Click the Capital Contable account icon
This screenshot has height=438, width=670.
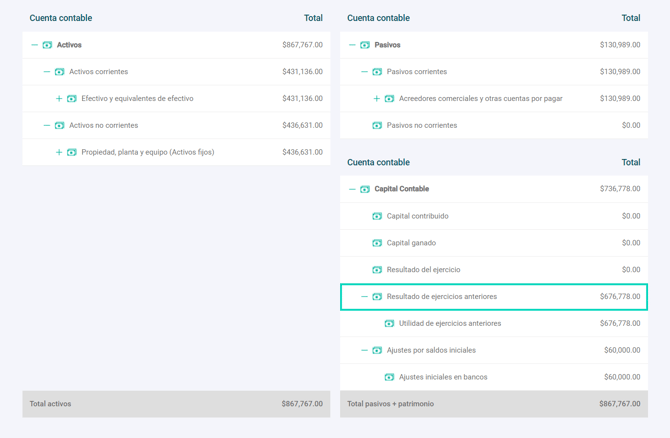pos(365,189)
